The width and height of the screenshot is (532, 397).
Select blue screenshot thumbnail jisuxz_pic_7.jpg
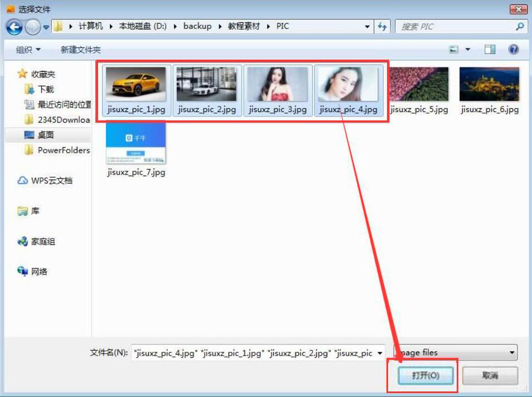tap(136, 143)
